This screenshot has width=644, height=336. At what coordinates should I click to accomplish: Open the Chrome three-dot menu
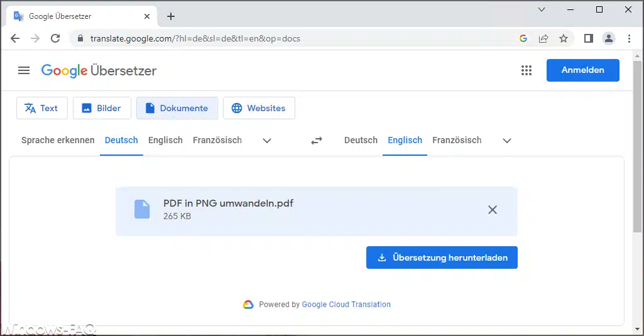click(629, 38)
